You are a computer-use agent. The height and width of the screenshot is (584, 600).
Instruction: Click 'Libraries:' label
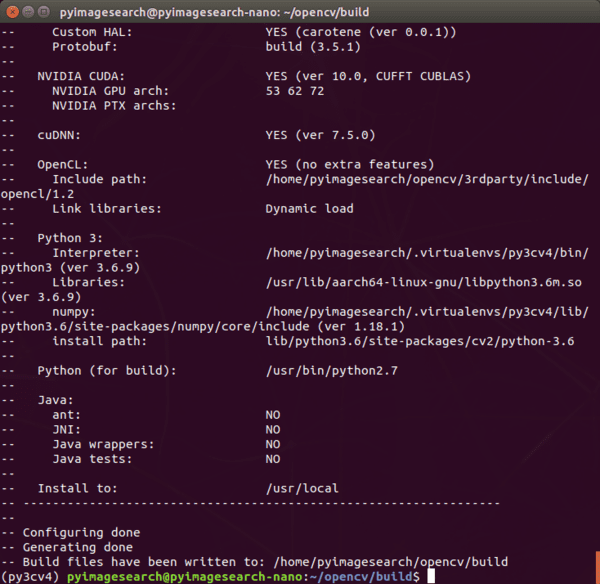tap(88, 282)
